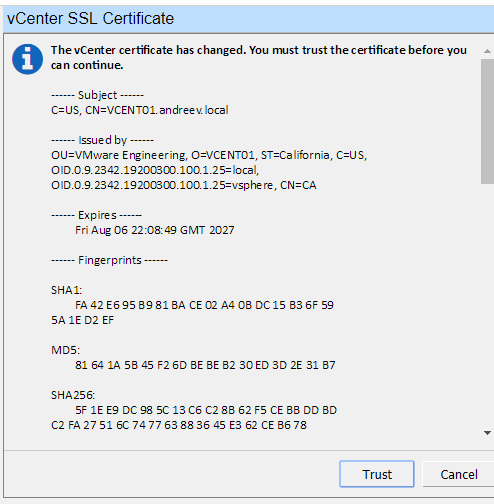Click the certificate changed warning message
Image resolution: width=494 pixels, height=504 pixels.
[259, 57]
